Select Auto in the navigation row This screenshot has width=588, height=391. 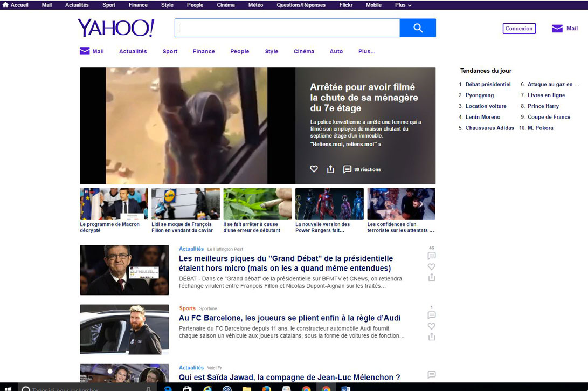tap(336, 51)
